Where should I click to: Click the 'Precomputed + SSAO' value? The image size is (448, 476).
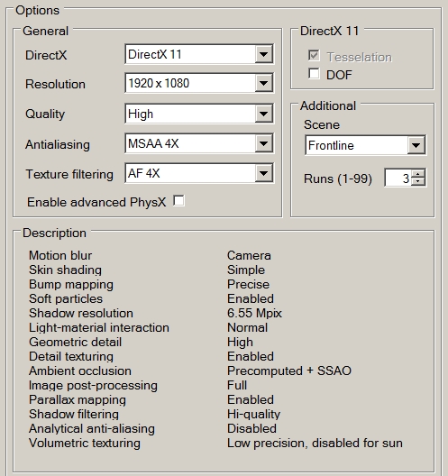[x=289, y=371]
